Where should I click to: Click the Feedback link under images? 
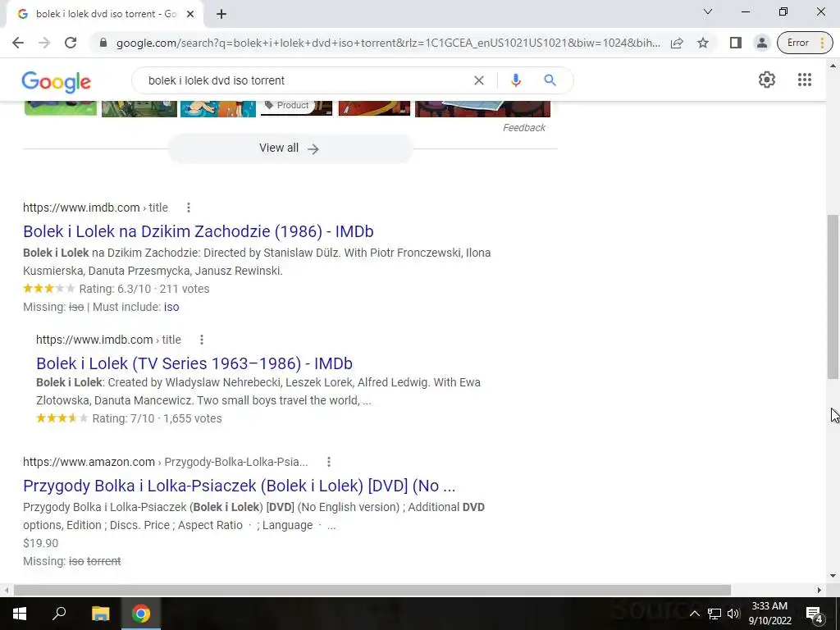coord(524,127)
